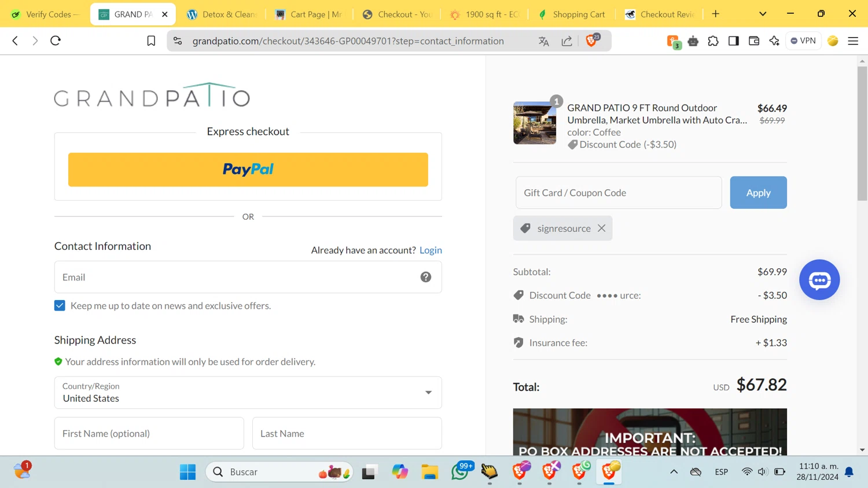Open the ESP language indicator

point(721,472)
